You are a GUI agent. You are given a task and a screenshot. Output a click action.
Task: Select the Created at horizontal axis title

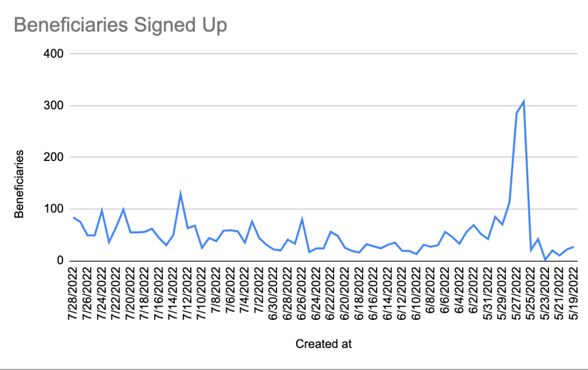[323, 344]
